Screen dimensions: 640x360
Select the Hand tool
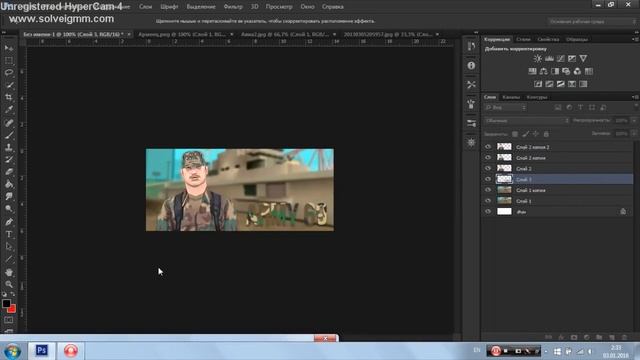(9, 272)
